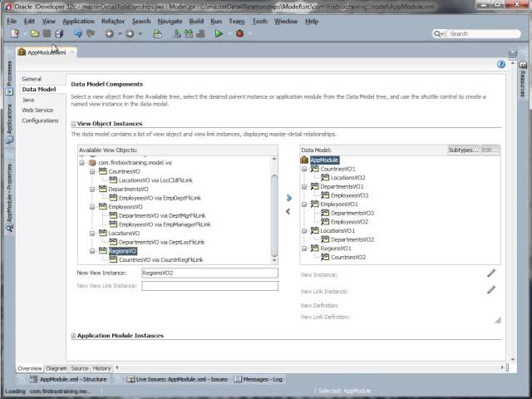The width and height of the screenshot is (532, 399).
Task: Open the Processes side panel
Action: tap(9, 78)
